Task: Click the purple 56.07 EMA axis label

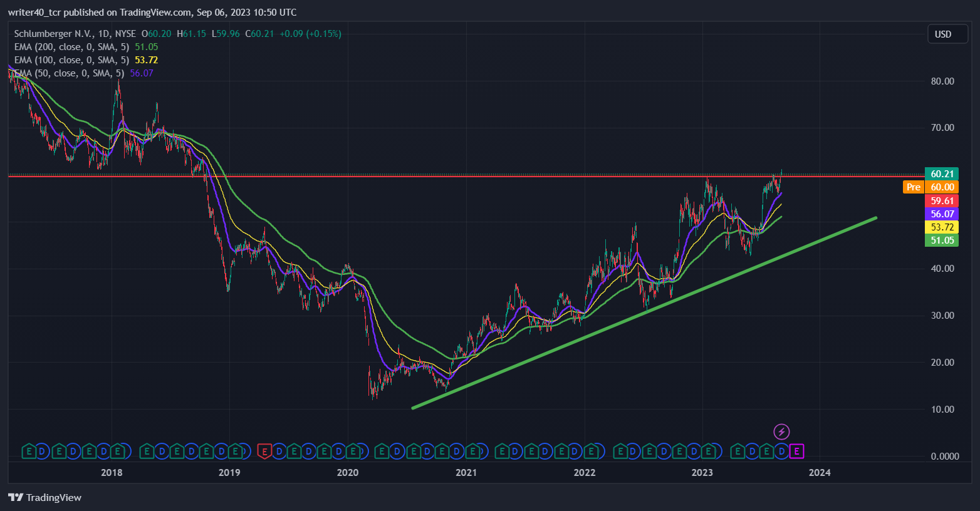Action: [x=942, y=214]
